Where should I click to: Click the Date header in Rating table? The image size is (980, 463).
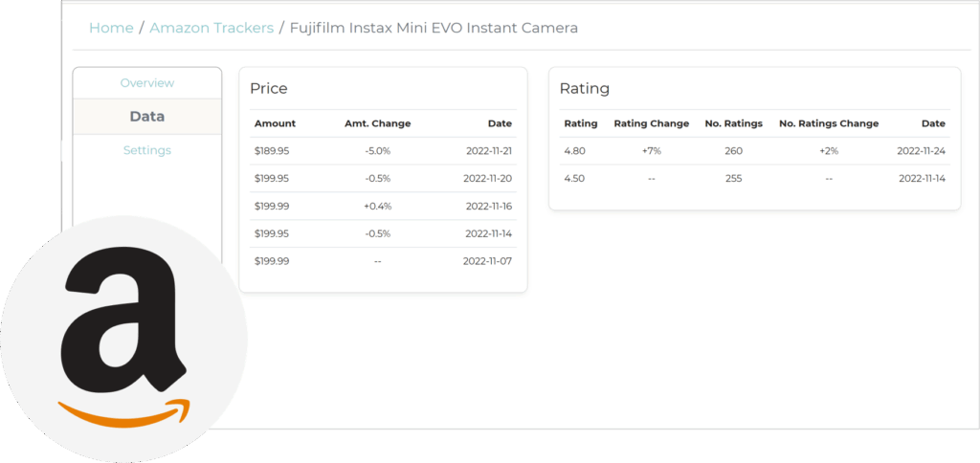click(934, 123)
